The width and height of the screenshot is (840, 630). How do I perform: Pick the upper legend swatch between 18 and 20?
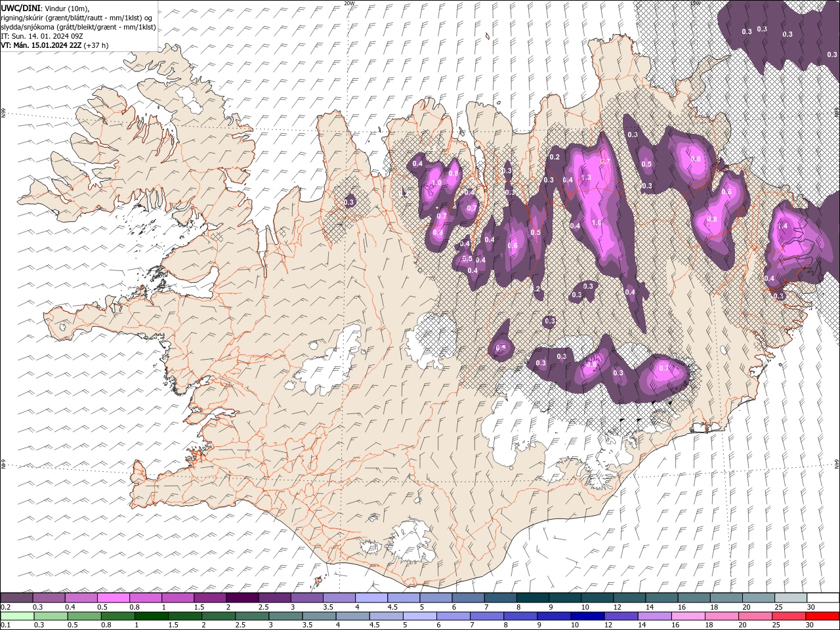coord(726,598)
